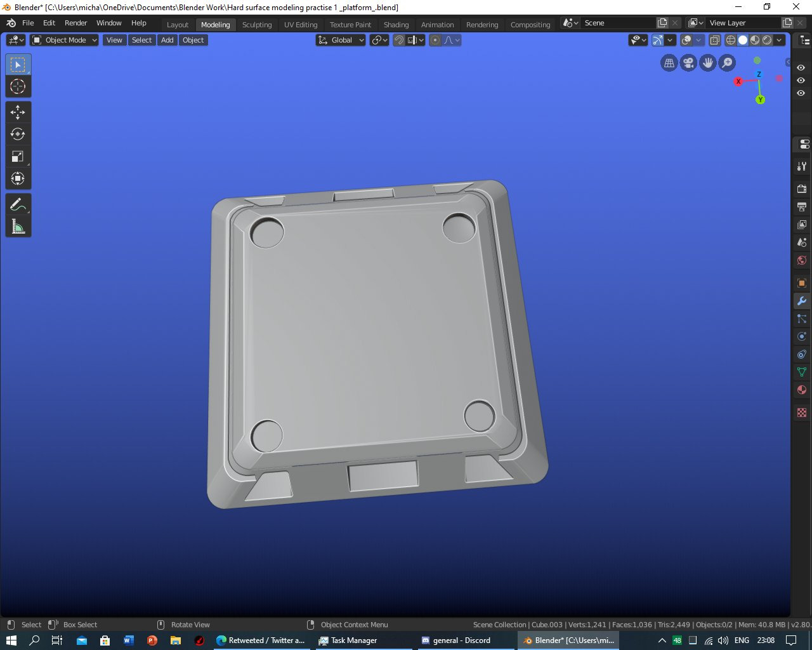Open the Object Mode dropdown
Image resolution: width=812 pixels, height=650 pixels.
[x=65, y=40]
